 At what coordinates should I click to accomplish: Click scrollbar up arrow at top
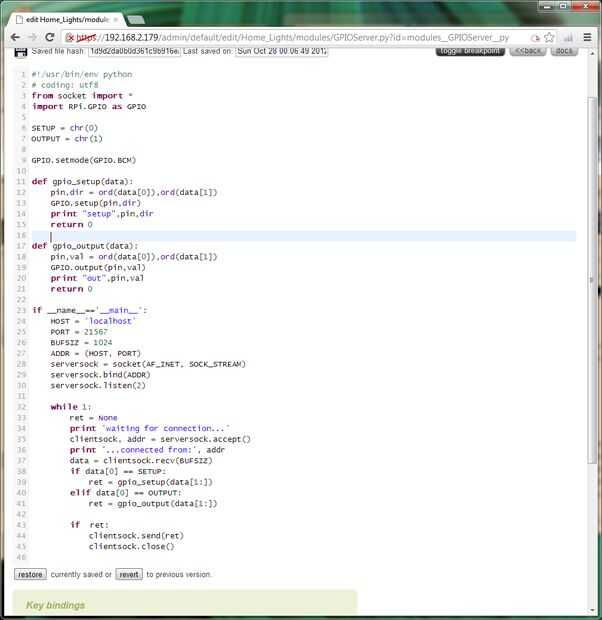tap(592, 53)
